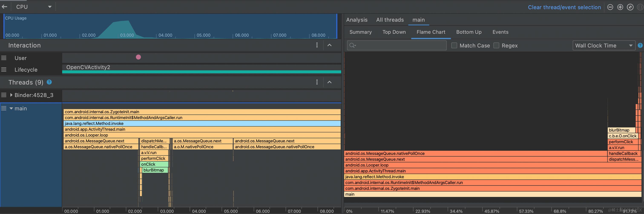Viewport: 644px width, 214px height.
Task: Select android.os.Looper.loop in the flame chart
Action: [x=493, y=165]
